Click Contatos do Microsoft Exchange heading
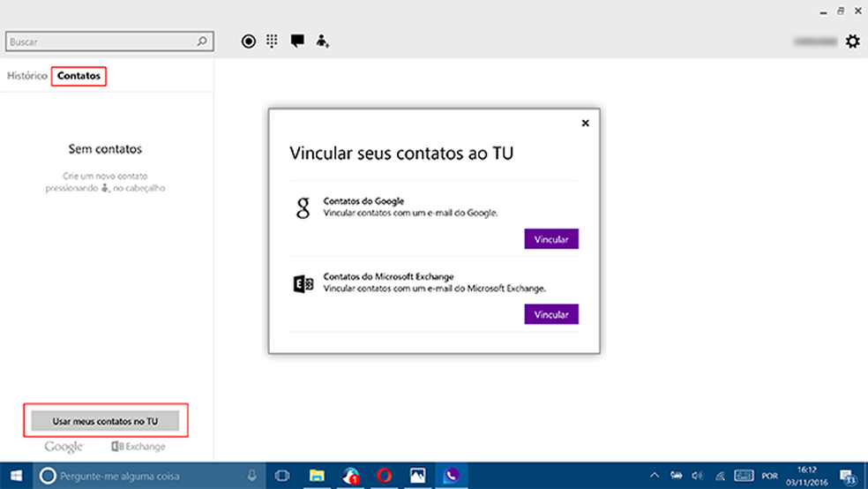868x489 pixels. pyautogui.click(x=389, y=276)
